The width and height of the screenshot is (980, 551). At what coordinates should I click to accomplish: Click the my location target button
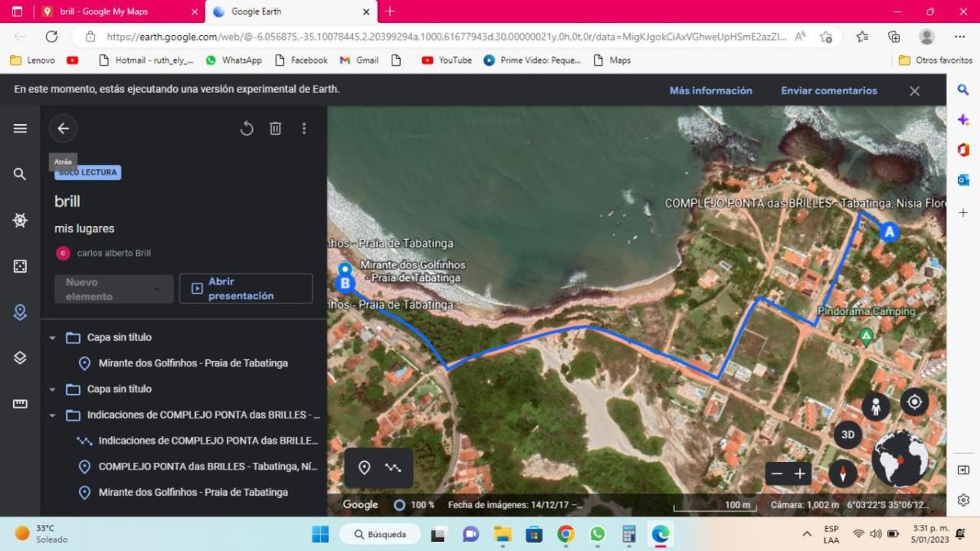[x=914, y=402]
